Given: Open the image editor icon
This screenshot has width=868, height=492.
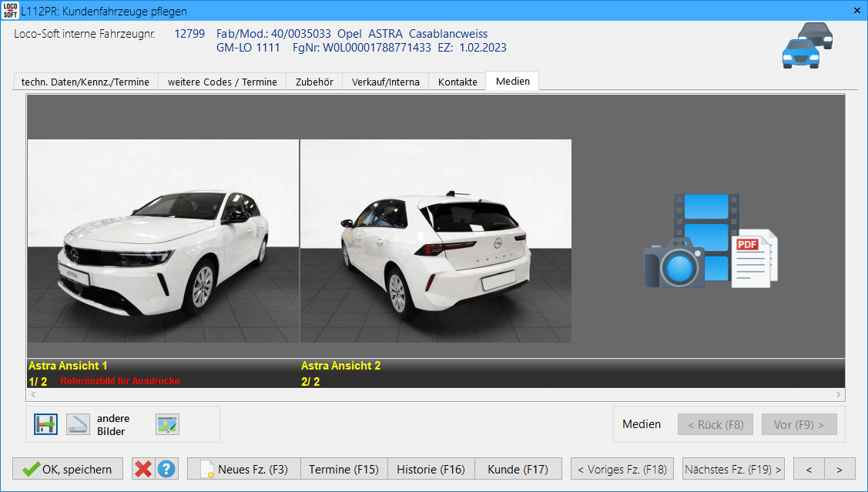Looking at the screenshot, I should [x=167, y=424].
